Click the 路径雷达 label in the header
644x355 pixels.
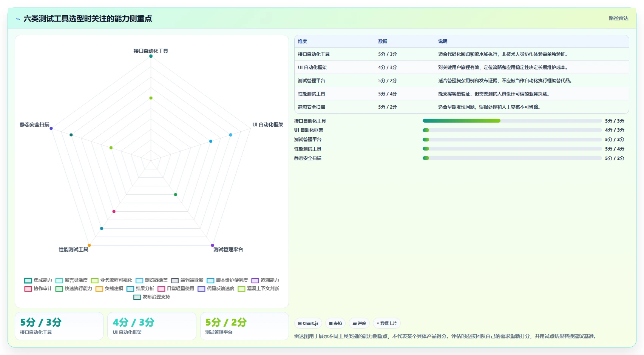click(618, 18)
